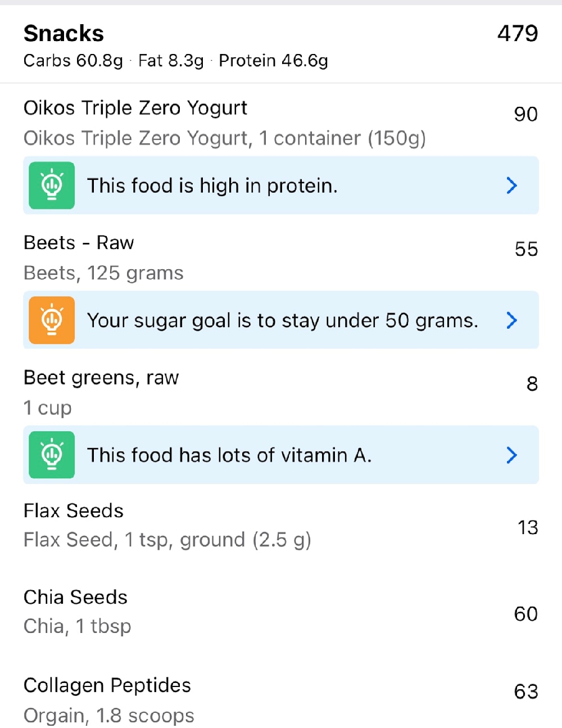The image size is (562, 728).
Task: Tap the green vitamin A lightbulb icon
Action: (52, 455)
